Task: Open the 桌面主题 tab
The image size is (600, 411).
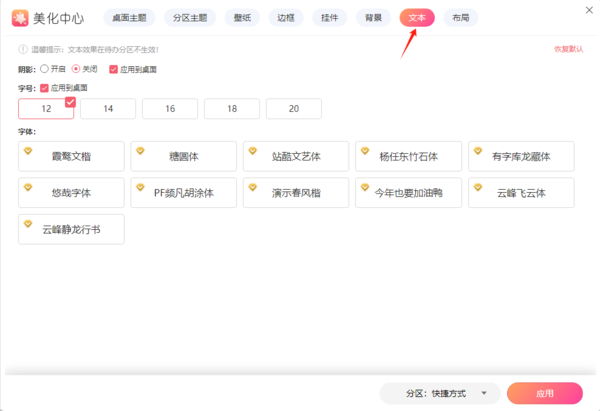Action: (x=129, y=17)
